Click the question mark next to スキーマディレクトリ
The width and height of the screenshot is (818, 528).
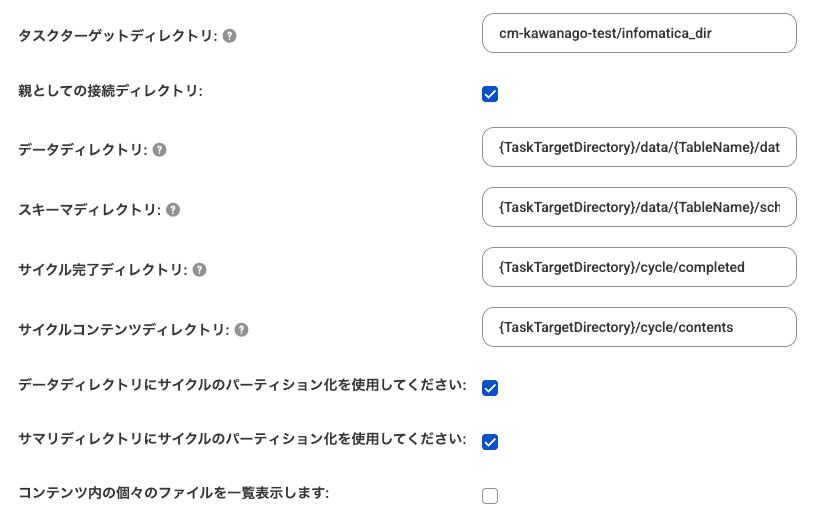(173, 210)
